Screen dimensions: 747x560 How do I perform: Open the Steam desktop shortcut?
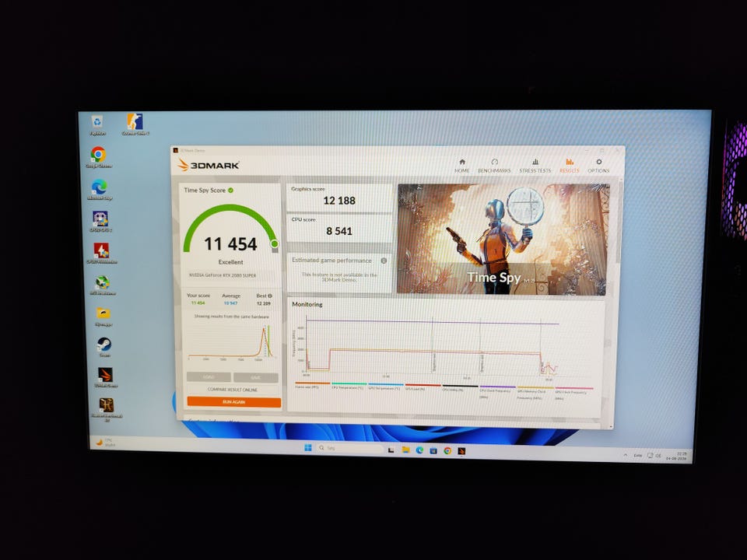pyautogui.click(x=104, y=347)
